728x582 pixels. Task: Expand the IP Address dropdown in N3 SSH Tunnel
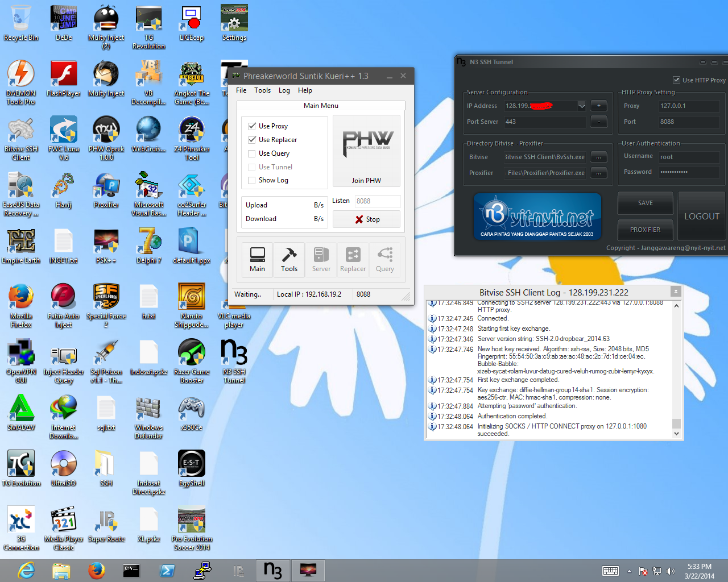click(581, 106)
